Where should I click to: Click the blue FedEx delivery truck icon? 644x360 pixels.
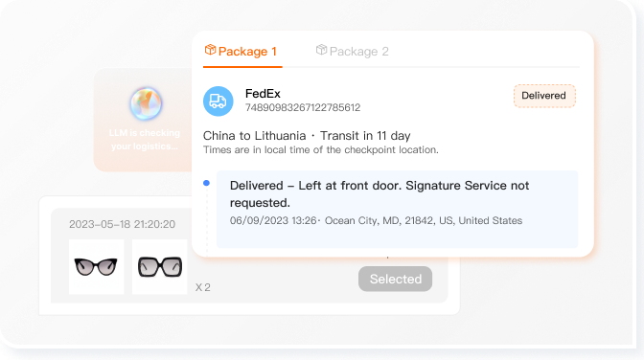pos(218,101)
